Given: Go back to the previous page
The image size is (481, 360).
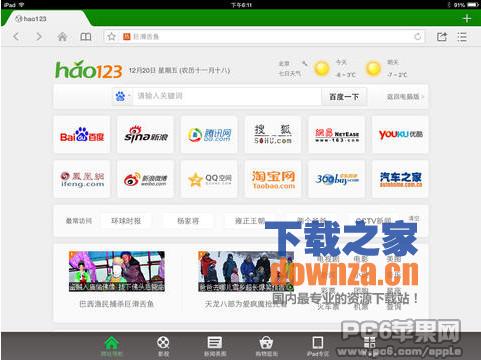Looking at the screenshot, I should tap(16, 36).
